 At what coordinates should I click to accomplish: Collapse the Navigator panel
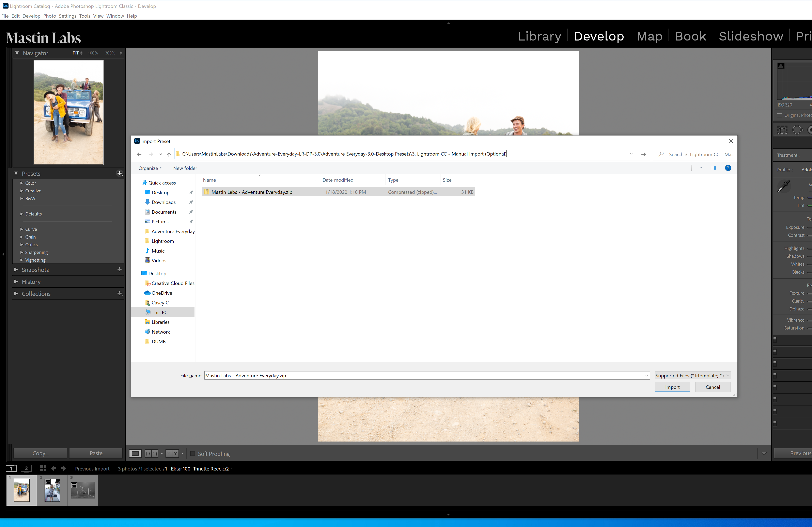17,53
